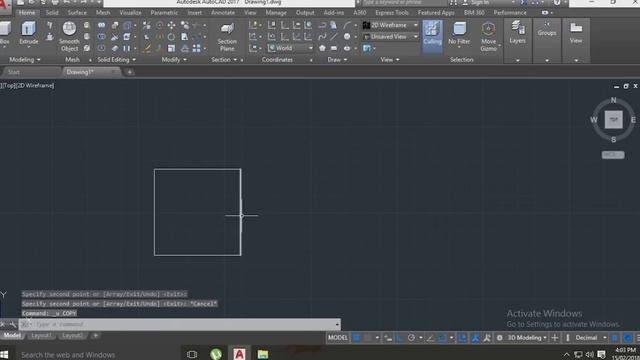Viewport: 640px width, 360px height.
Task: Open the World coordinate system dropdown
Action: [290, 48]
